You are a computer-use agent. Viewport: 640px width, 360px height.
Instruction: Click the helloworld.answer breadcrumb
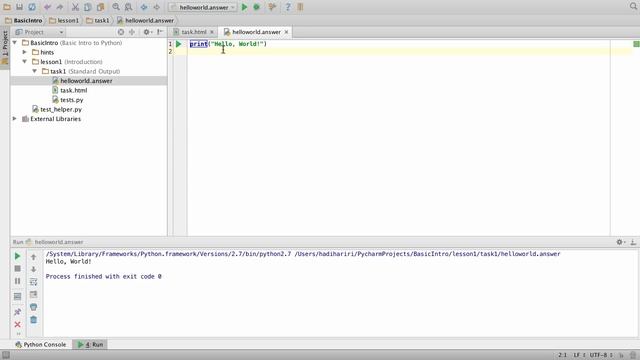click(x=146, y=20)
